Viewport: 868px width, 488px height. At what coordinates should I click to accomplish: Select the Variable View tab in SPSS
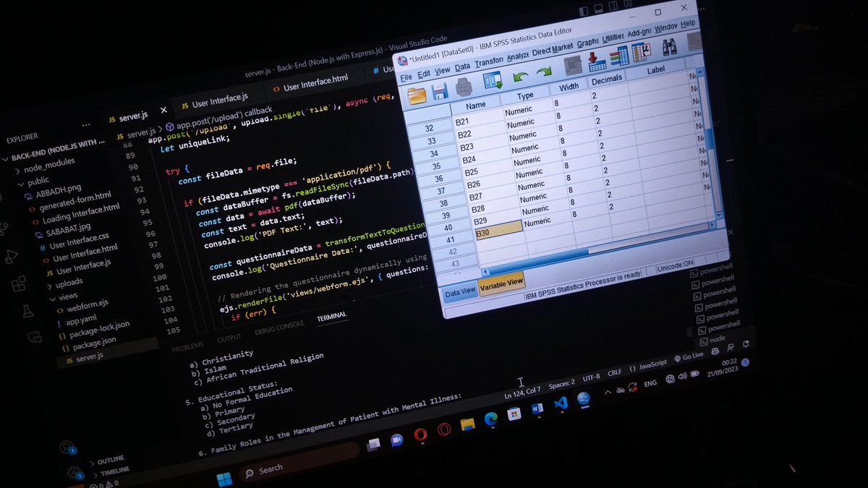pos(501,283)
